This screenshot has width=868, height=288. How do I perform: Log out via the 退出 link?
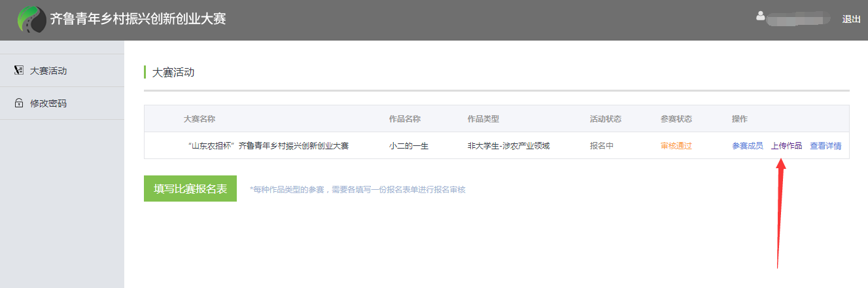(x=851, y=20)
